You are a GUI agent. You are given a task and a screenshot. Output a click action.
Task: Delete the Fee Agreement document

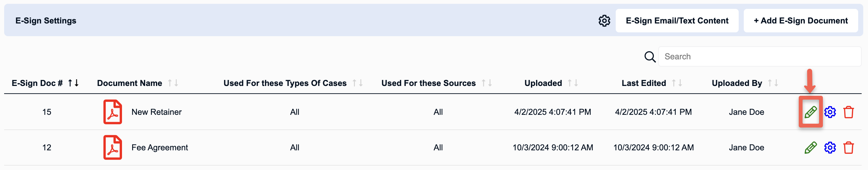point(848,147)
